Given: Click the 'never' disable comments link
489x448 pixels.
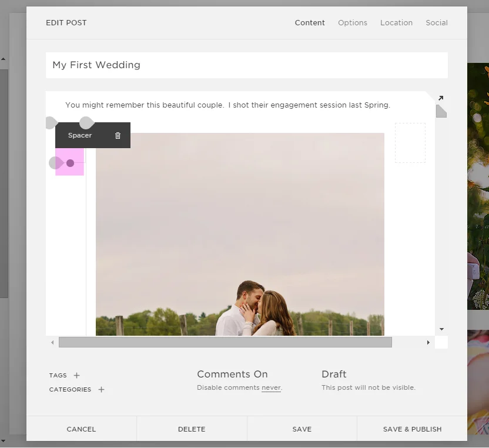Looking at the screenshot, I should click(x=271, y=387).
